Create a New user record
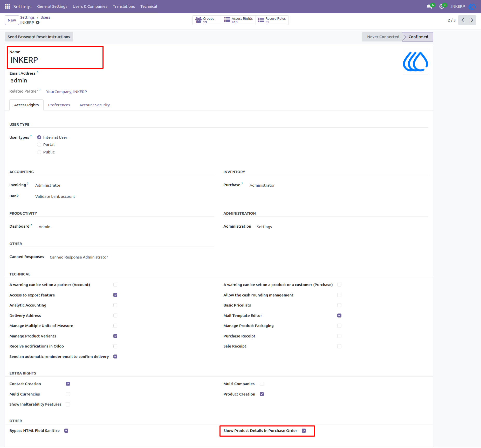 pyautogui.click(x=12, y=20)
